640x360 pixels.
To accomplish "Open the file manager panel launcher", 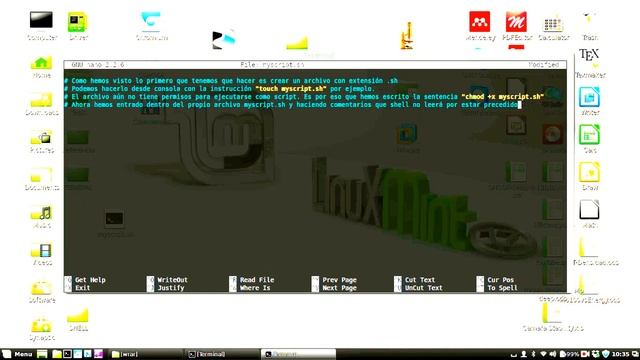I will [x=57, y=354].
